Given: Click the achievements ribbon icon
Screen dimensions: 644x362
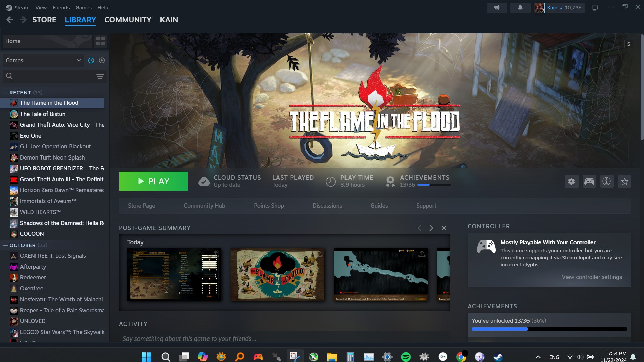Looking at the screenshot, I should click(x=390, y=181).
